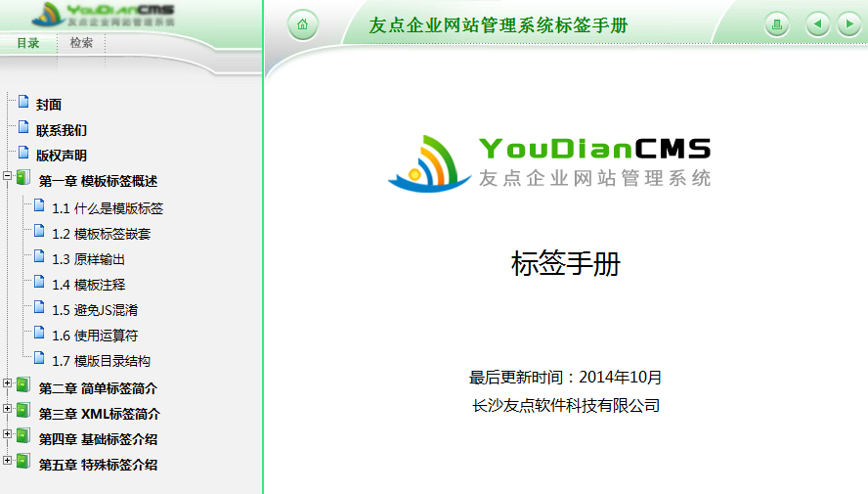Screen dimensions: 868x494
Task: Open 1.7 模版目录结构 topic
Action: (101, 361)
